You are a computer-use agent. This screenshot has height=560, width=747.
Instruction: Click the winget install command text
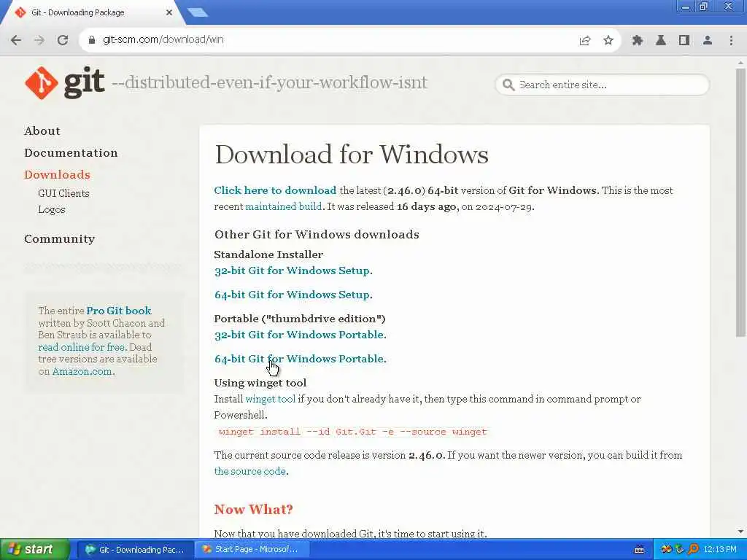[x=352, y=432]
